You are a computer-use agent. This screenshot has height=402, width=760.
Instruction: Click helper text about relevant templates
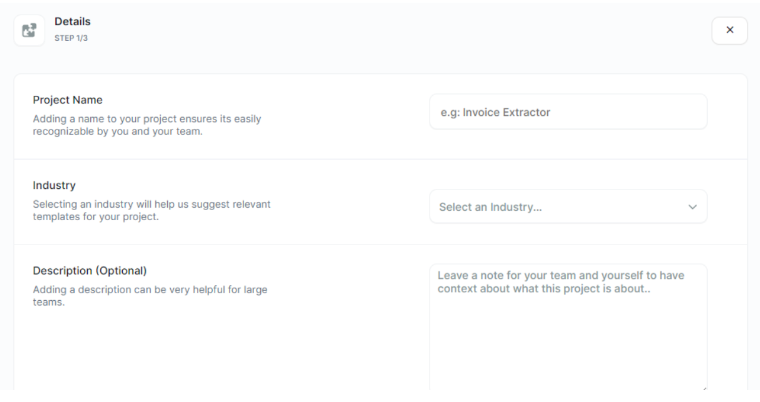click(152, 210)
